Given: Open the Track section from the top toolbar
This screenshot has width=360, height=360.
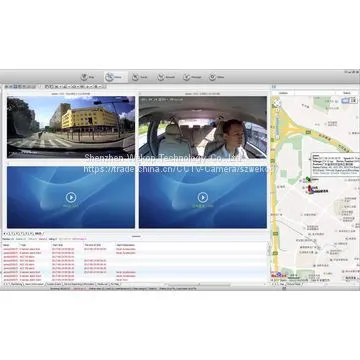Looking at the screenshot, I should pyautogui.click(x=139, y=77).
